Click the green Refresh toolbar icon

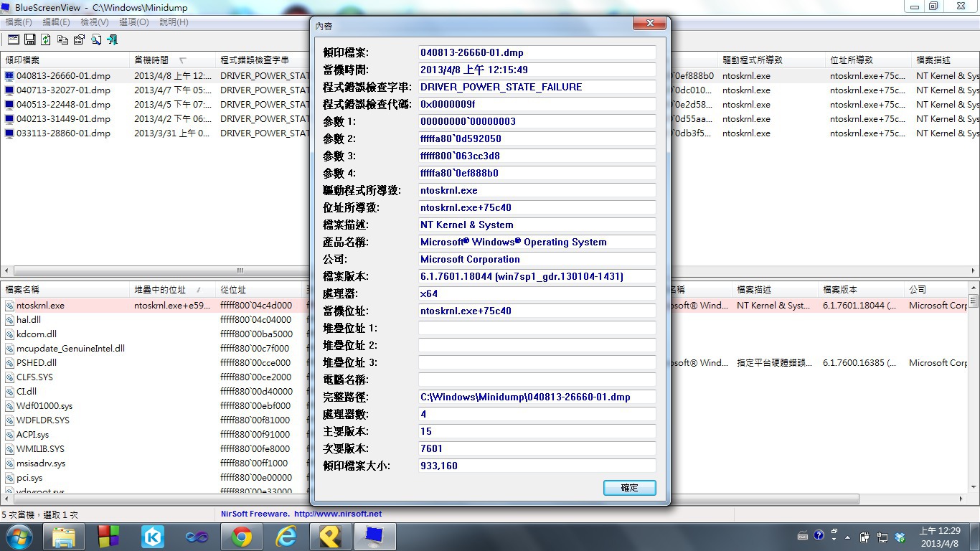pyautogui.click(x=46, y=40)
